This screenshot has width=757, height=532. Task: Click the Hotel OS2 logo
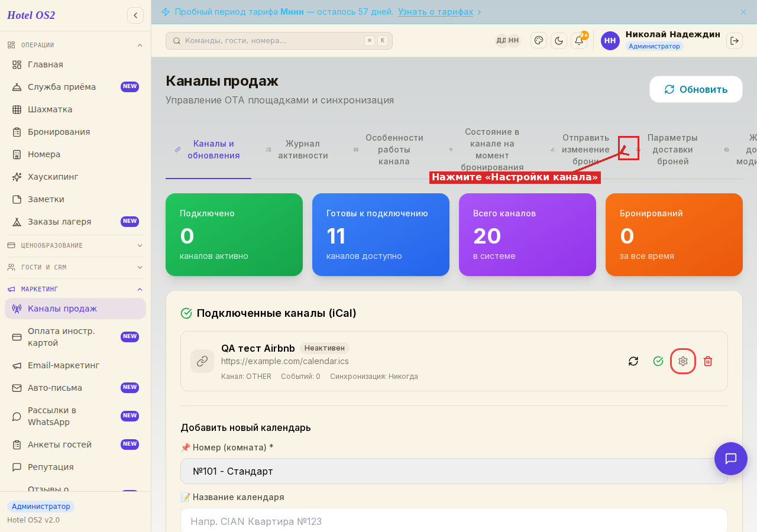tap(31, 15)
